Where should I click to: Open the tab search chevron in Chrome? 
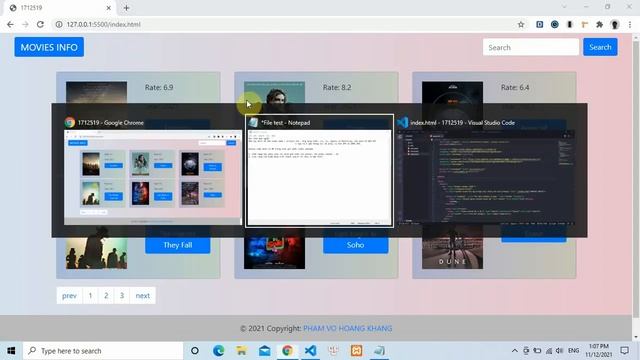click(x=564, y=7)
